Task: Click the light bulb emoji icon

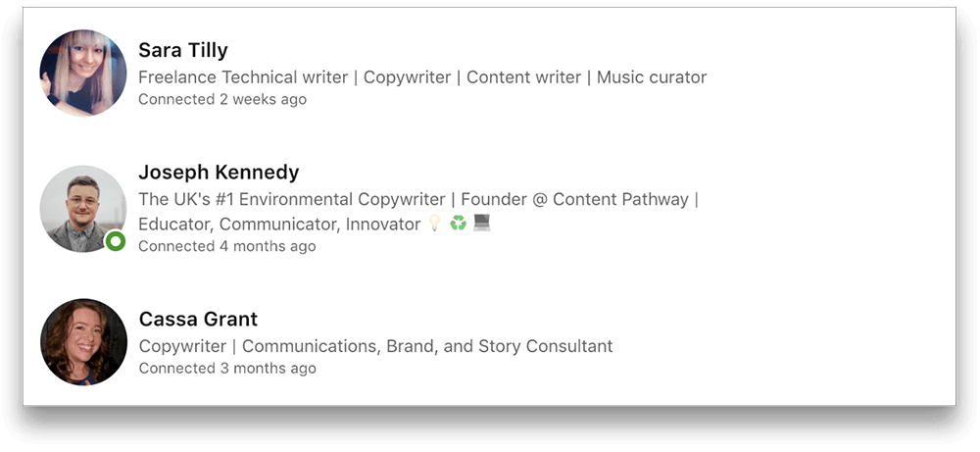Action: coord(435,224)
